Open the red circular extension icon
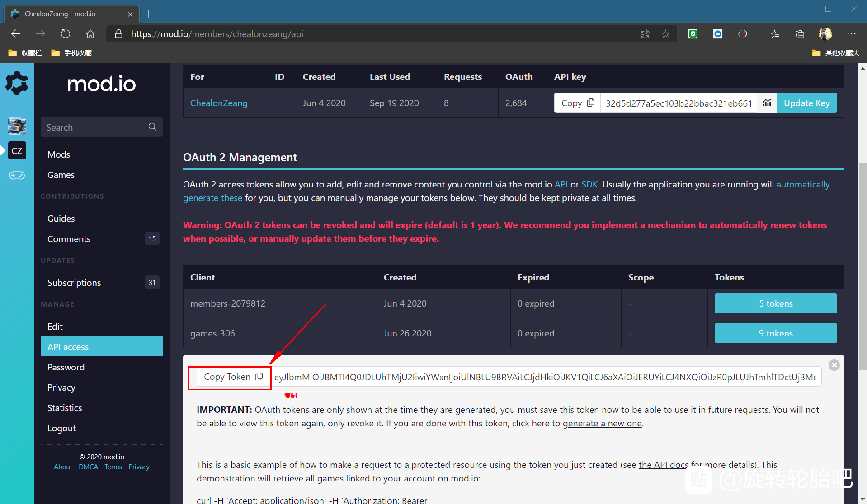Image resolution: width=867 pixels, height=504 pixels. click(743, 34)
